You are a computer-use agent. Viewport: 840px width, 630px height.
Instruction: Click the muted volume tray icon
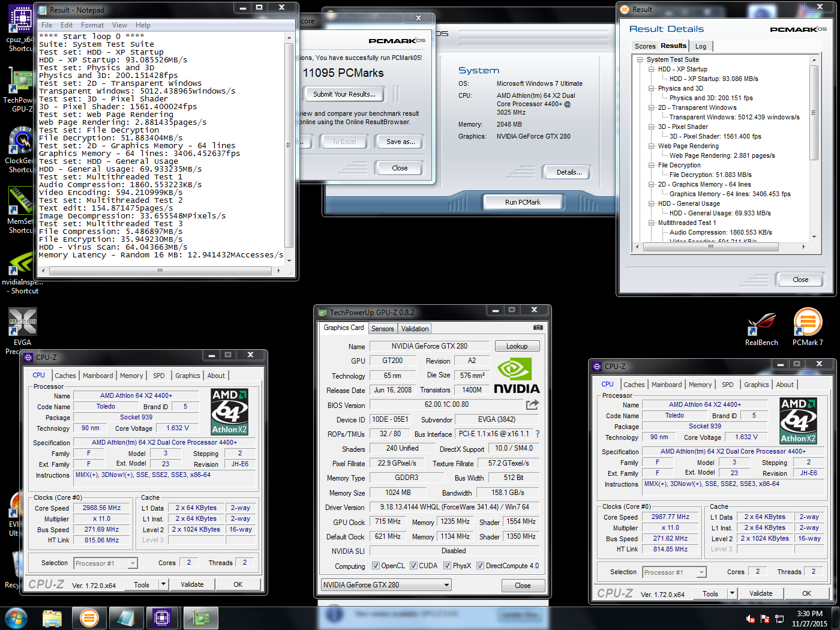pos(751,619)
